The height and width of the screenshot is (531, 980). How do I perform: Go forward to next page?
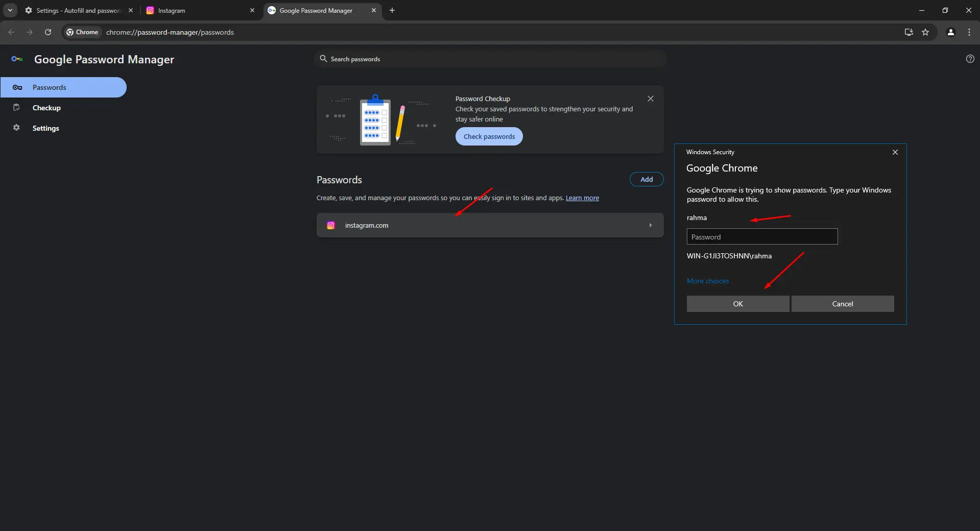tap(30, 32)
